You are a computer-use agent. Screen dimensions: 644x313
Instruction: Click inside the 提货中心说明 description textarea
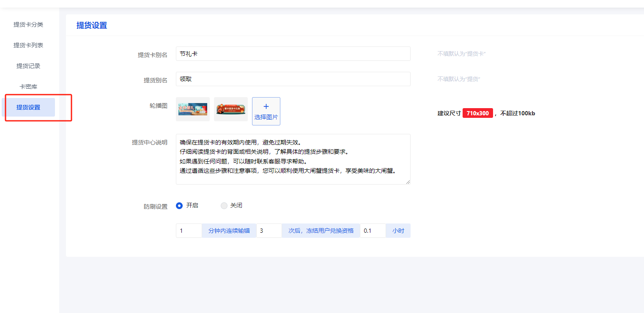(293, 159)
